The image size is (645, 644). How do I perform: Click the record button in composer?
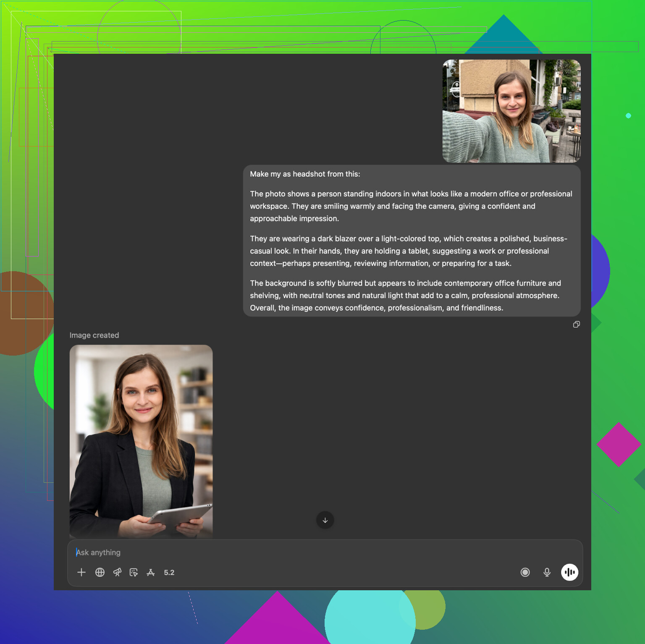(525, 572)
